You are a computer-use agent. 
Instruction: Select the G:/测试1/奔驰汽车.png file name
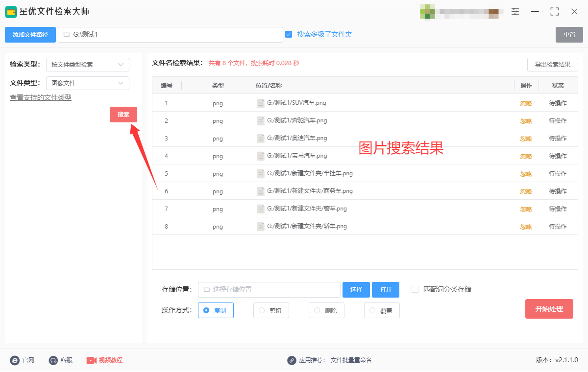297,121
